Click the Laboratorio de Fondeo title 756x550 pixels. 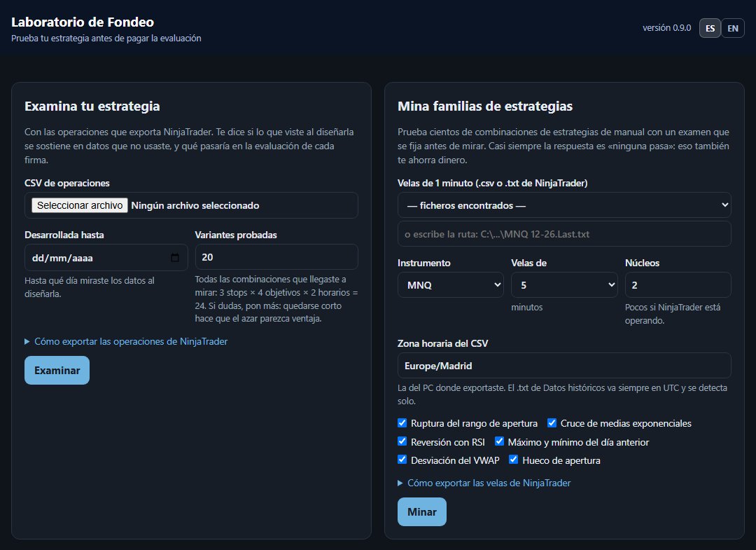(x=83, y=22)
